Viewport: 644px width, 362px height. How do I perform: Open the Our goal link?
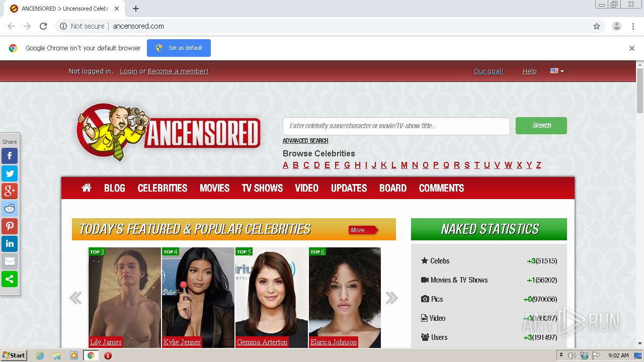[x=489, y=71]
